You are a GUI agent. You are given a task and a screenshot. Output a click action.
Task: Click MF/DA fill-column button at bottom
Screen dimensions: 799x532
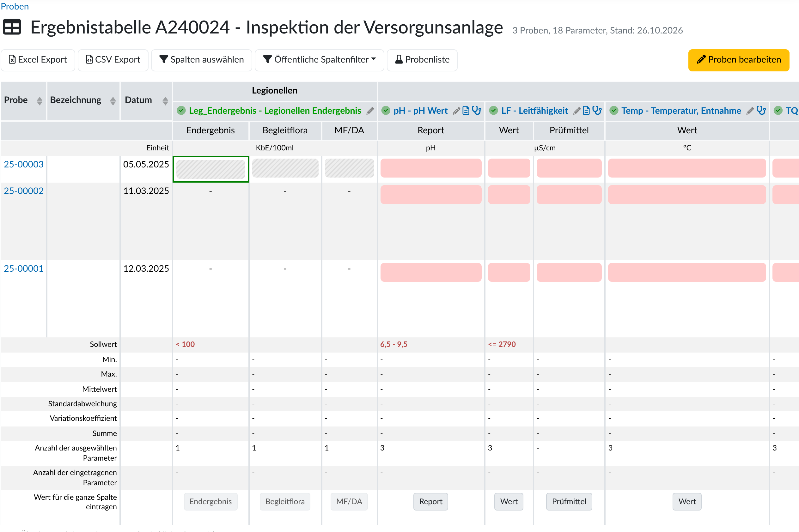[x=349, y=501]
